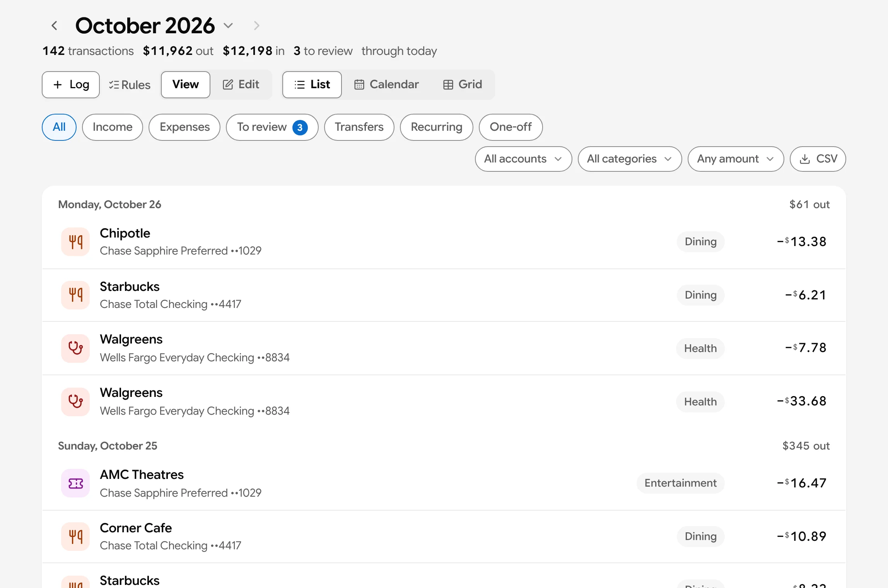The width and height of the screenshot is (888, 588).
Task: Click the Starbucks $6.21 dining icon
Action: [76, 295]
